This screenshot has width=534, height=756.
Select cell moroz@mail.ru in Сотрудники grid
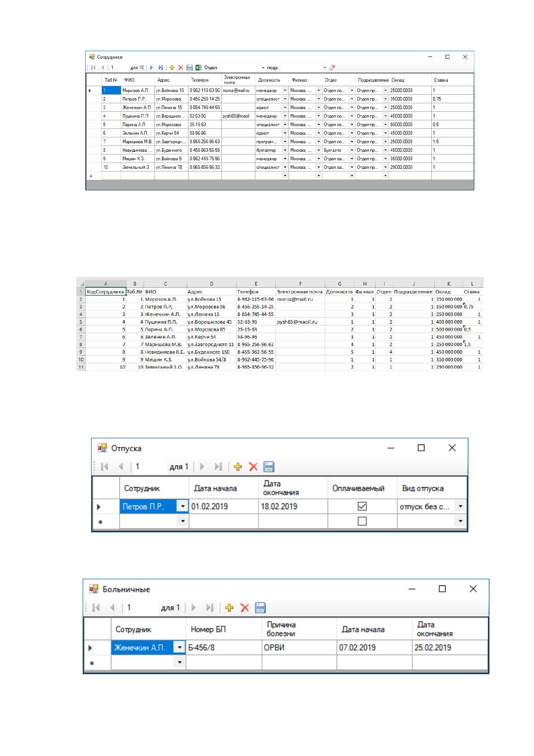point(238,90)
